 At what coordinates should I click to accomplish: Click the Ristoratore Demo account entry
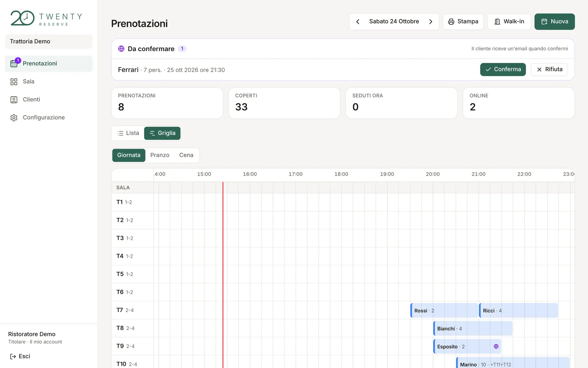pyautogui.click(x=35, y=338)
